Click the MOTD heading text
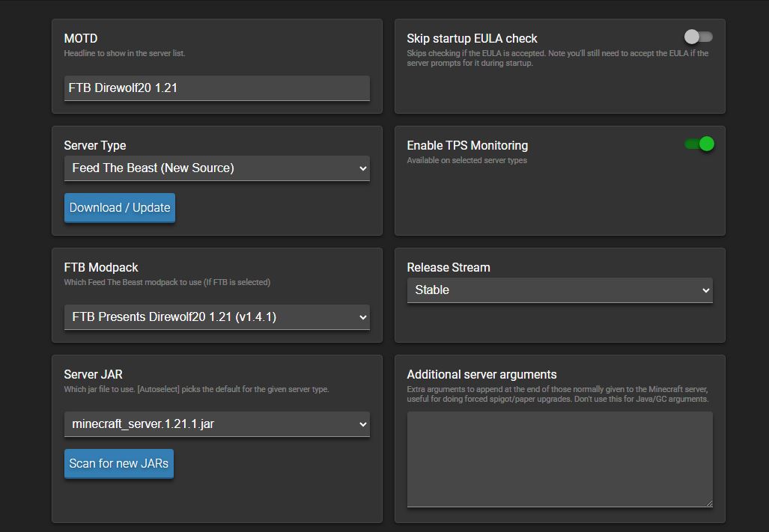This screenshot has width=769, height=532. click(81, 38)
